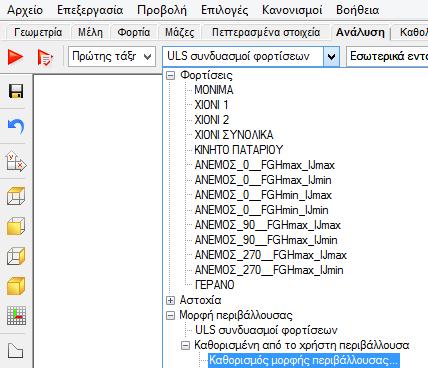
Task: Select ΑΝΕΜΟΣ_0__FGHmin_IJmax load case
Action: (x=263, y=195)
